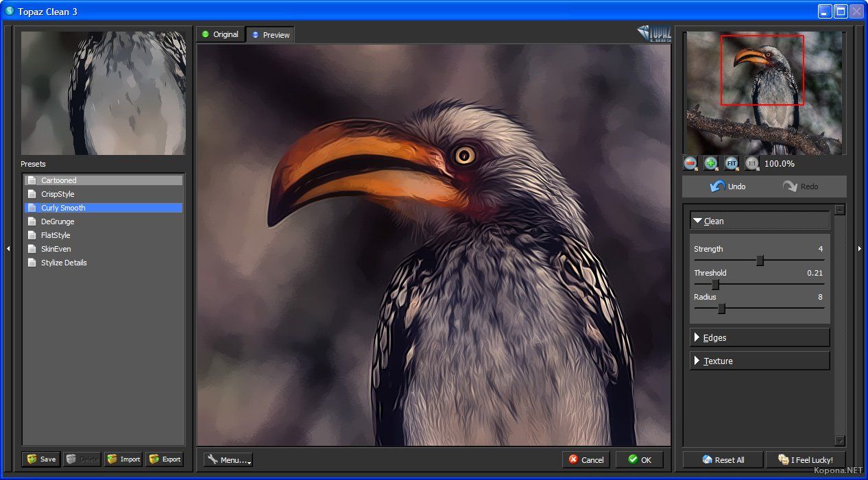
Task: Click the Radius slider handle
Action: [721, 309]
